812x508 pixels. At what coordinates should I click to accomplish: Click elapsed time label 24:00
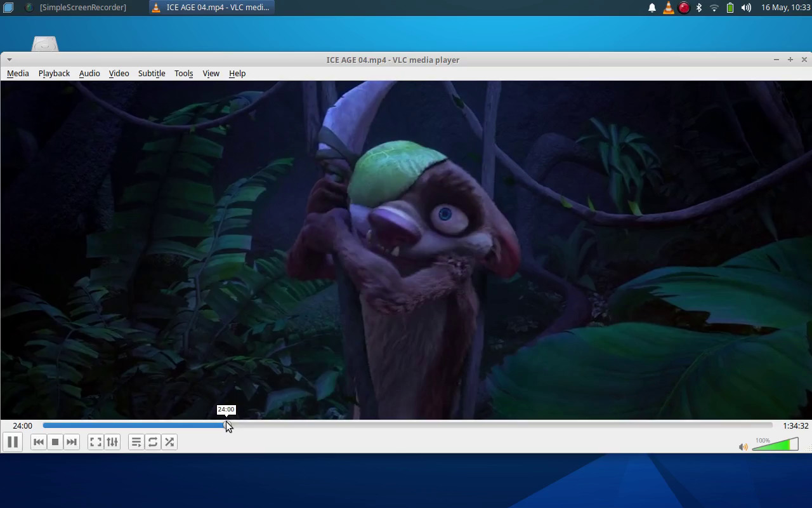click(22, 425)
